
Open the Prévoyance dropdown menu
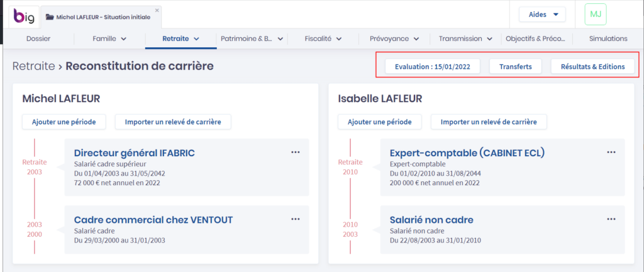pos(394,38)
